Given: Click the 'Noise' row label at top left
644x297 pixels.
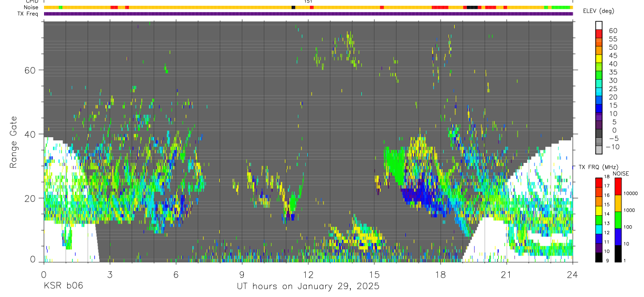Looking at the screenshot, I should [x=31, y=7].
